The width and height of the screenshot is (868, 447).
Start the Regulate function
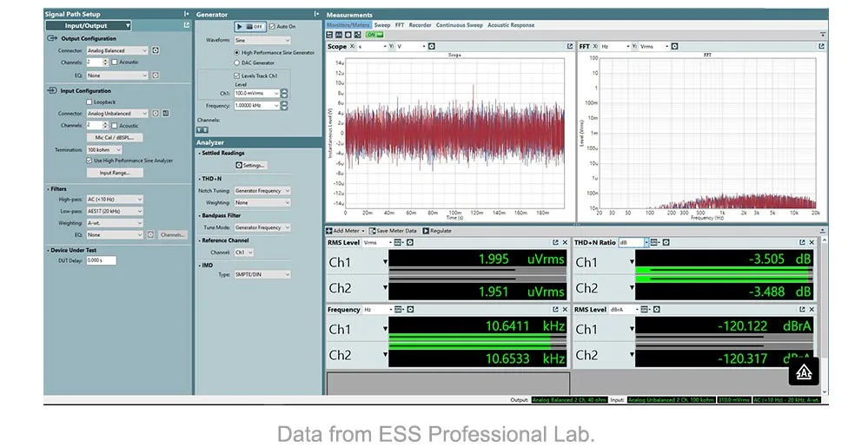(x=437, y=231)
